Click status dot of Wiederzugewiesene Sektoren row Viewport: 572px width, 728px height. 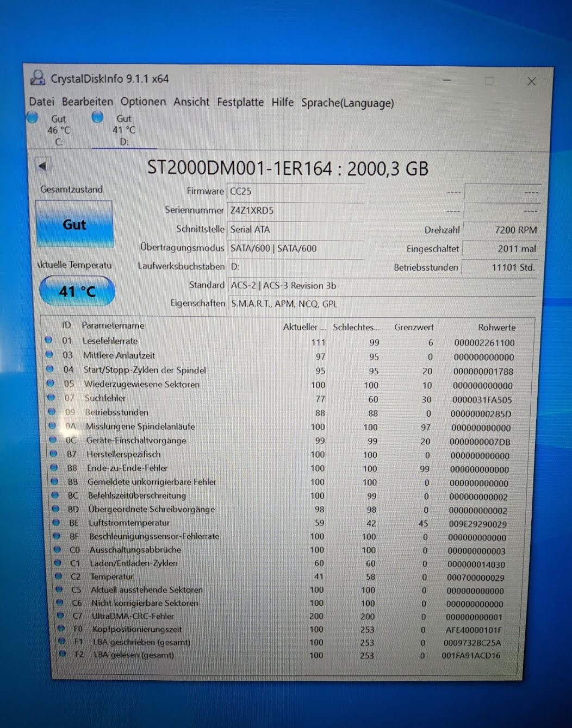pos(50,383)
